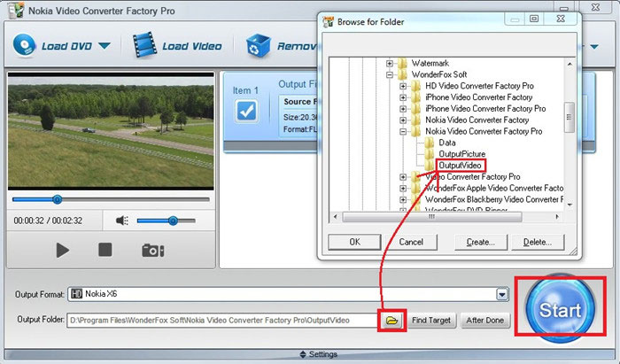This screenshot has width=620, height=364.
Task: Click the video preview thumbnail
Action: coord(111,131)
